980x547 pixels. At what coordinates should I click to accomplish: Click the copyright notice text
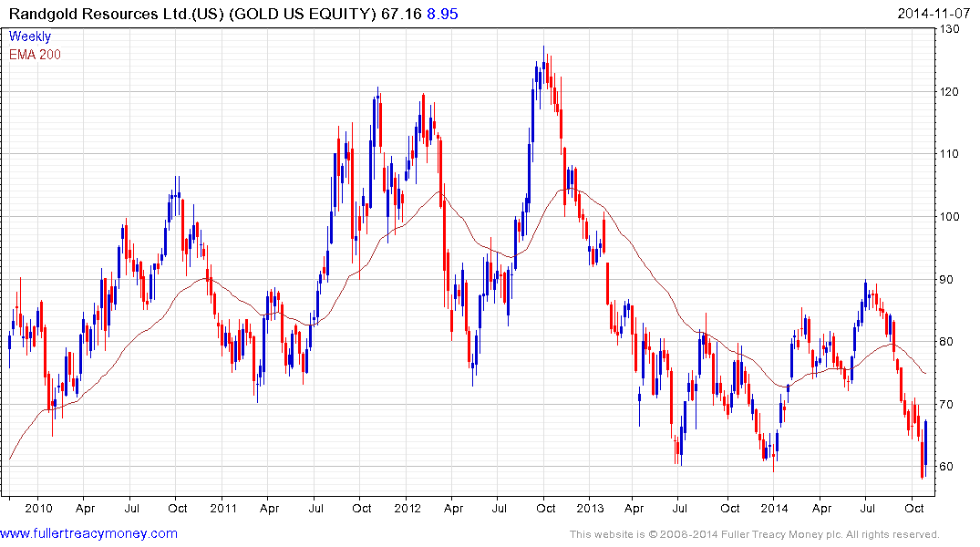[755, 534]
